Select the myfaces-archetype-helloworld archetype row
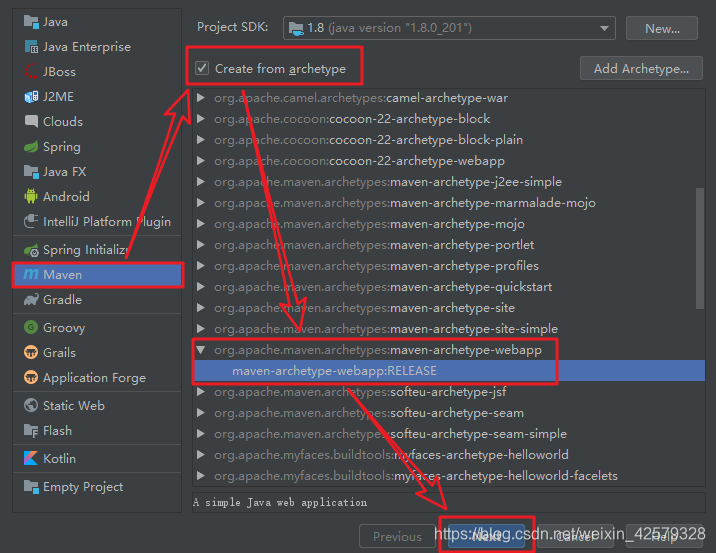 [449, 455]
